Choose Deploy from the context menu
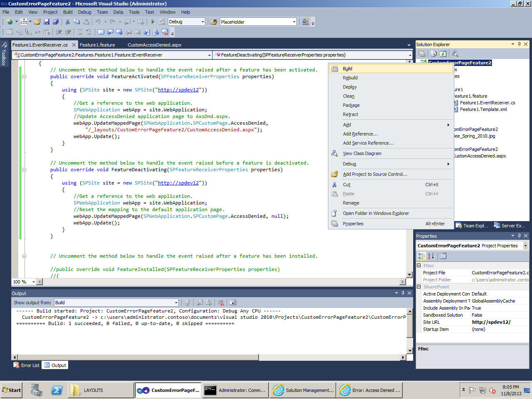Image resolution: width=532 pixels, height=399 pixels. point(350,87)
